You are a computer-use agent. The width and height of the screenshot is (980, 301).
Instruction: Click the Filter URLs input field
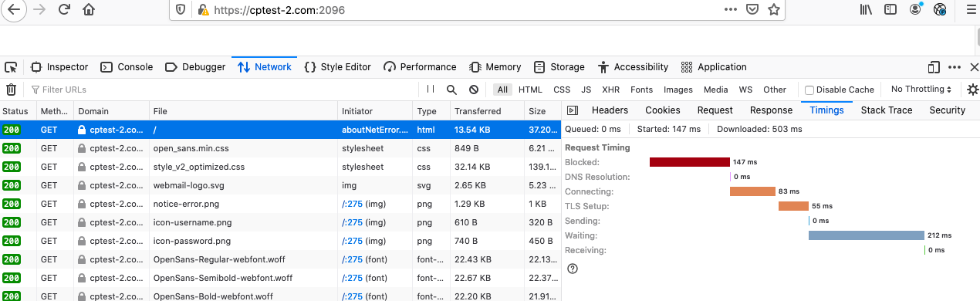[224, 90]
